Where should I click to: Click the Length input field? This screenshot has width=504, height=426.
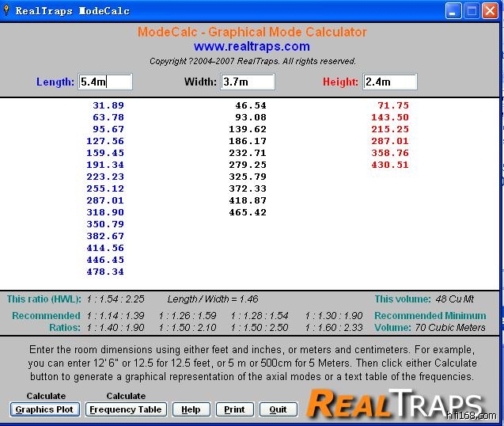click(105, 82)
